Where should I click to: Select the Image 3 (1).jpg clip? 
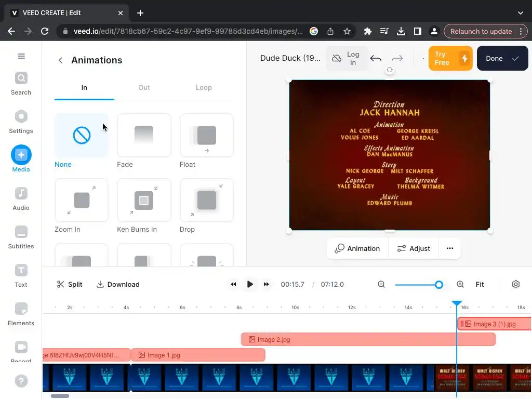click(495, 324)
